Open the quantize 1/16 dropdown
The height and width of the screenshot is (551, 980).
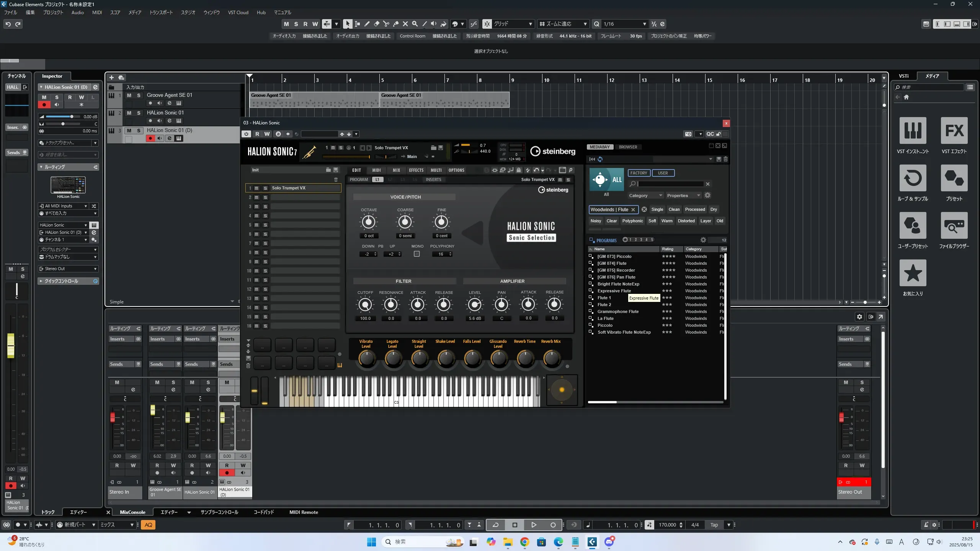644,24
